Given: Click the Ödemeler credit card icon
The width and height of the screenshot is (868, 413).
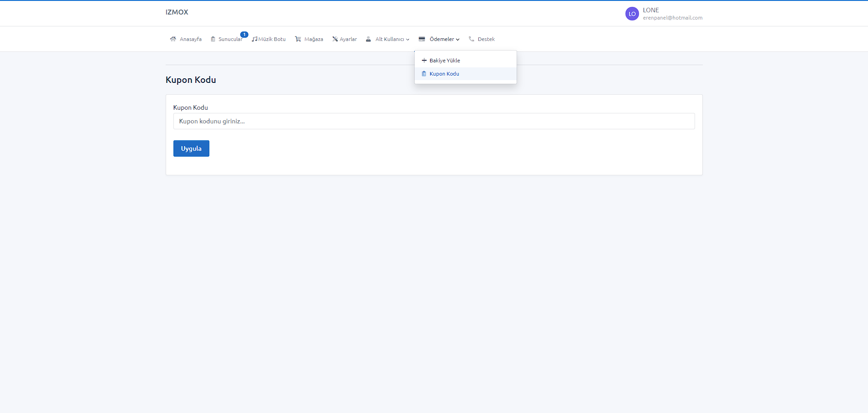Looking at the screenshot, I should click(422, 39).
